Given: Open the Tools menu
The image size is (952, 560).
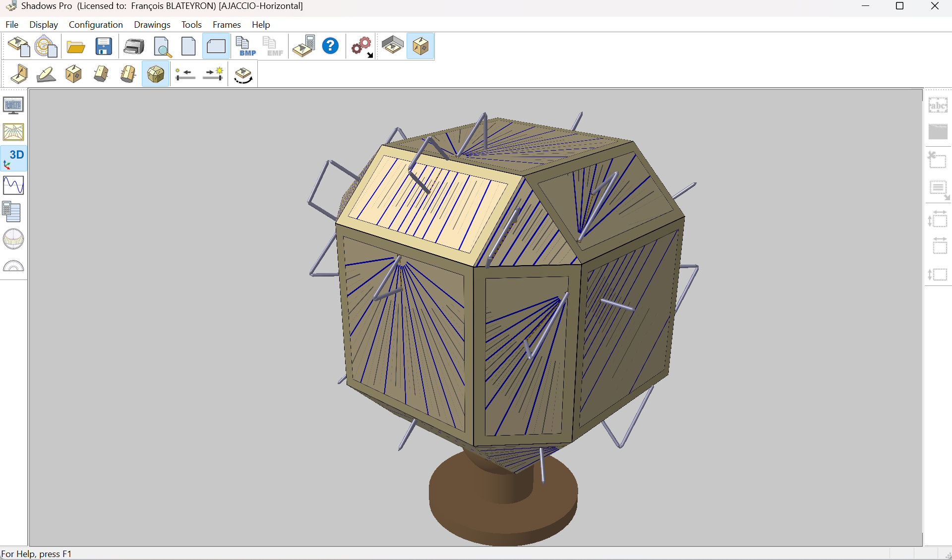Looking at the screenshot, I should (x=191, y=25).
